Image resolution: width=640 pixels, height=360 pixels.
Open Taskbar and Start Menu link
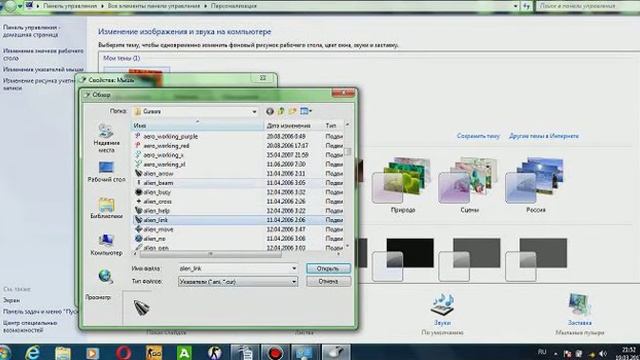pyautogui.click(x=40, y=311)
